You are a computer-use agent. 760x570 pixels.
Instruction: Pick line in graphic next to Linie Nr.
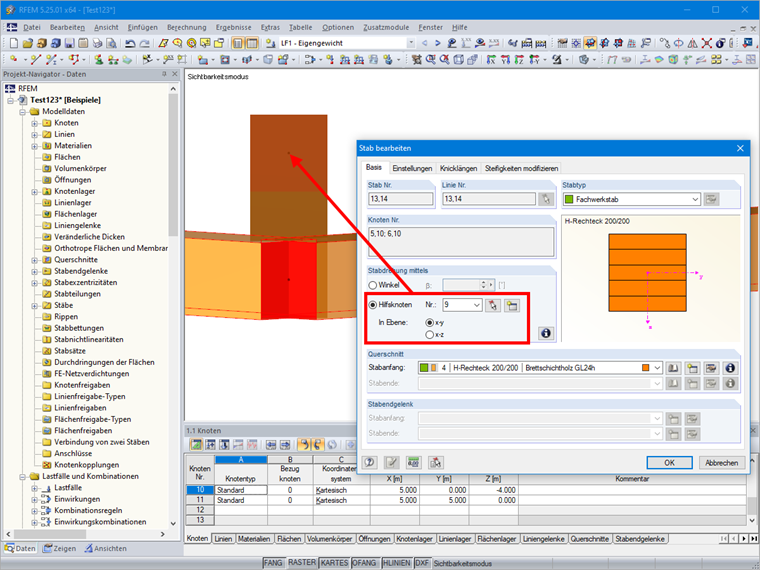546,199
